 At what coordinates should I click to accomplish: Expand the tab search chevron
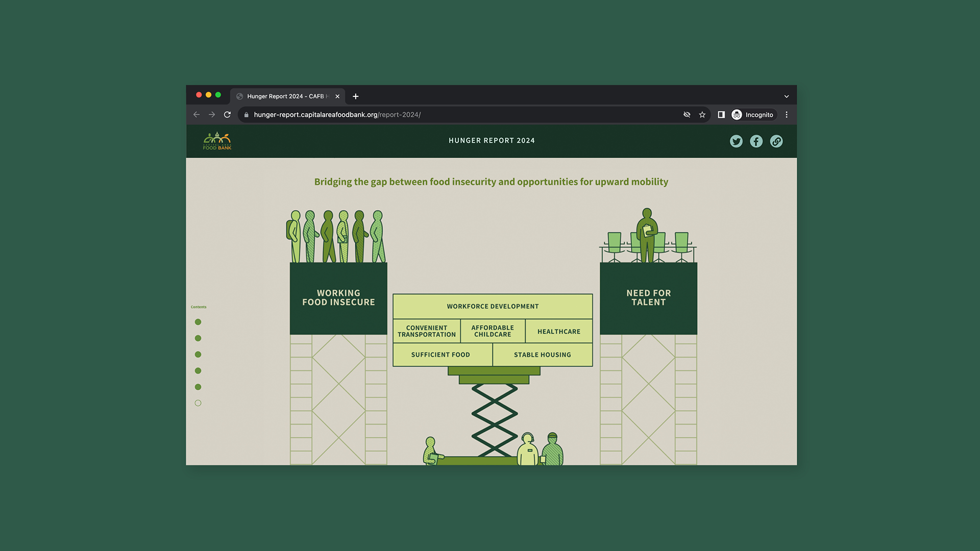tap(787, 96)
